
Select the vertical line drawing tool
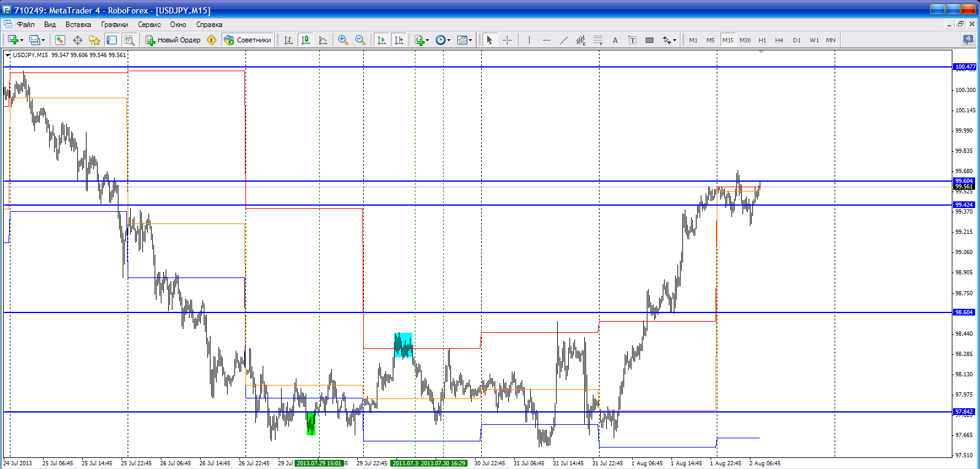pyautogui.click(x=529, y=40)
